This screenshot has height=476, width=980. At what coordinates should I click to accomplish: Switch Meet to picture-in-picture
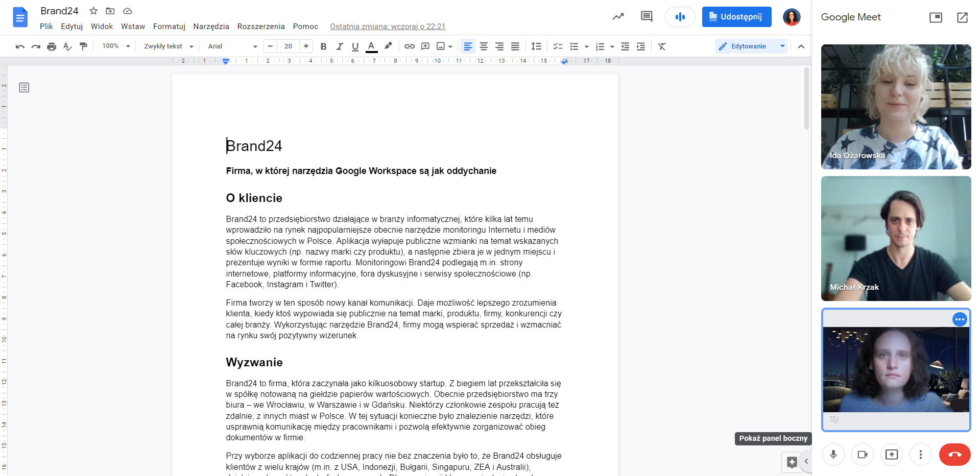[936, 17]
